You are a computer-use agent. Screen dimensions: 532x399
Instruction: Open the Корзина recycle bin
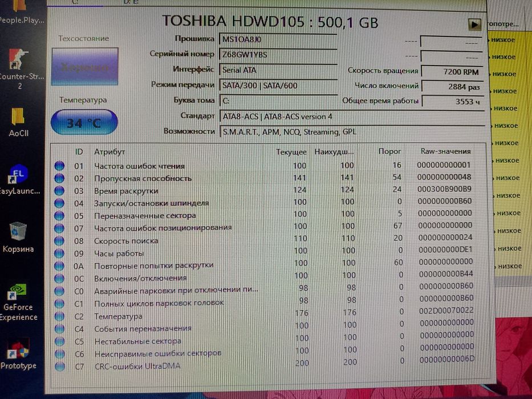(18, 238)
